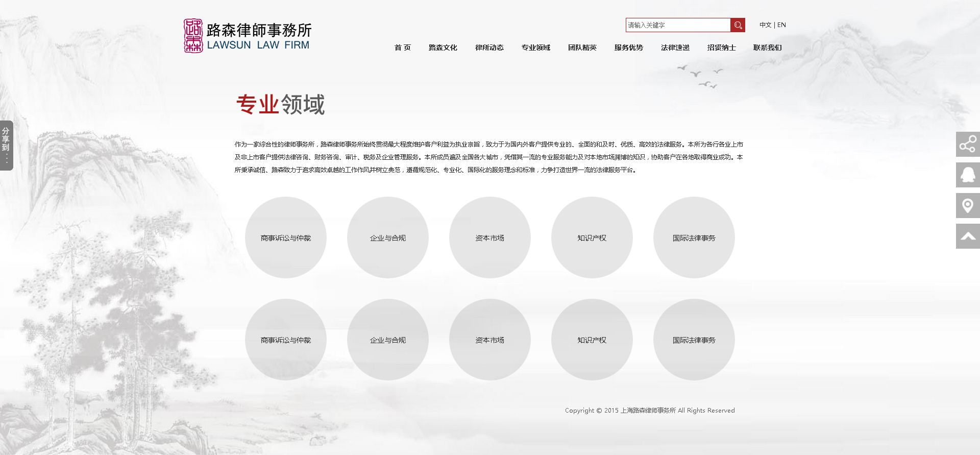Open the left-side 分享到 share tab
This screenshot has height=455, width=980.
[6, 146]
